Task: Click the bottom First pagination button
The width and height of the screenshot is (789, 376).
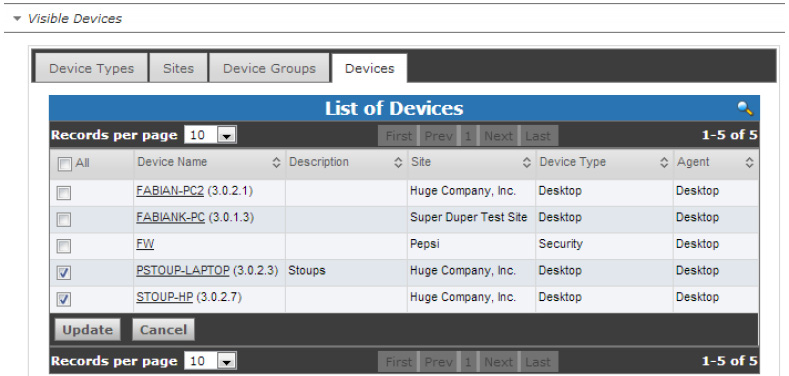Action: [x=399, y=362]
